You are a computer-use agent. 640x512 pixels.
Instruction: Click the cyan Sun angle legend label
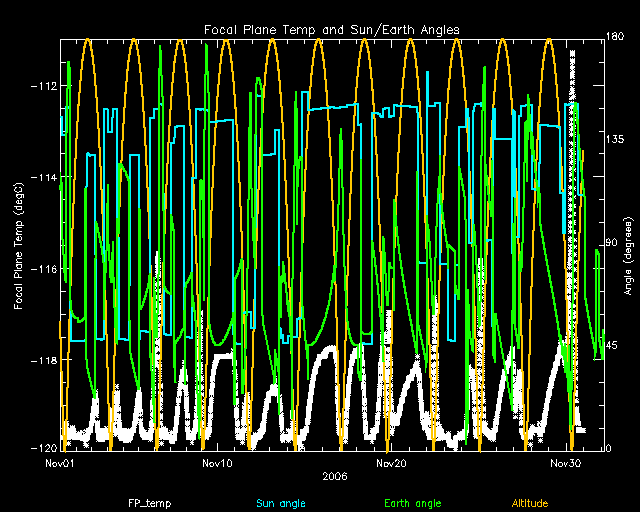(x=279, y=503)
